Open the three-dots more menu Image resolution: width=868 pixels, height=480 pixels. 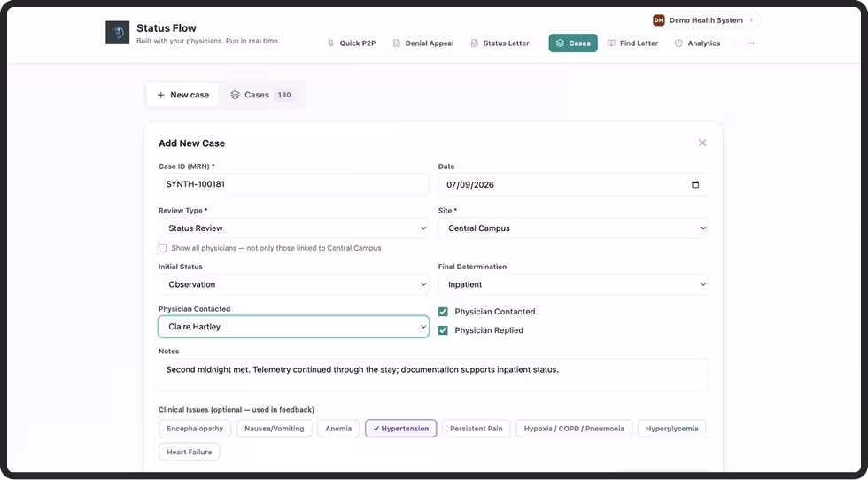(751, 43)
